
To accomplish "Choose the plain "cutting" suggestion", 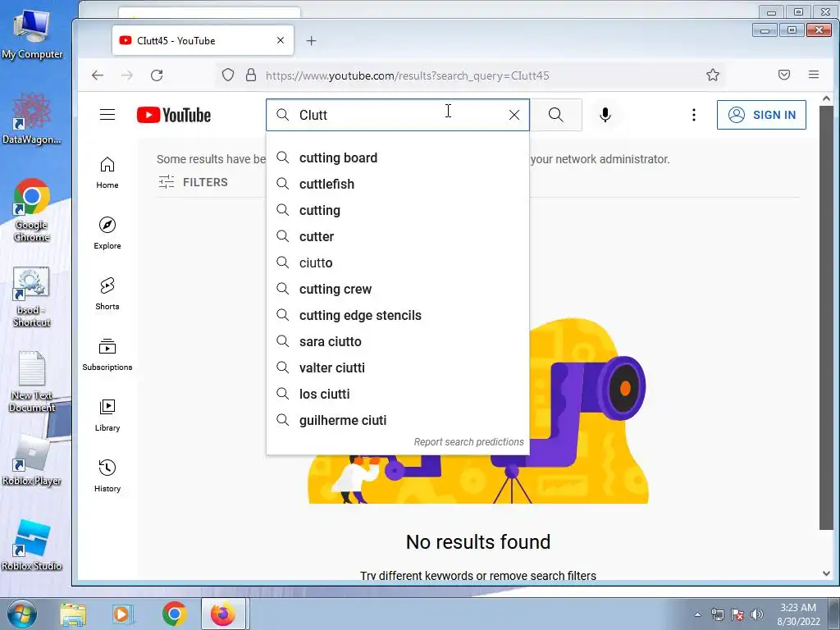I will pyautogui.click(x=398, y=211).
